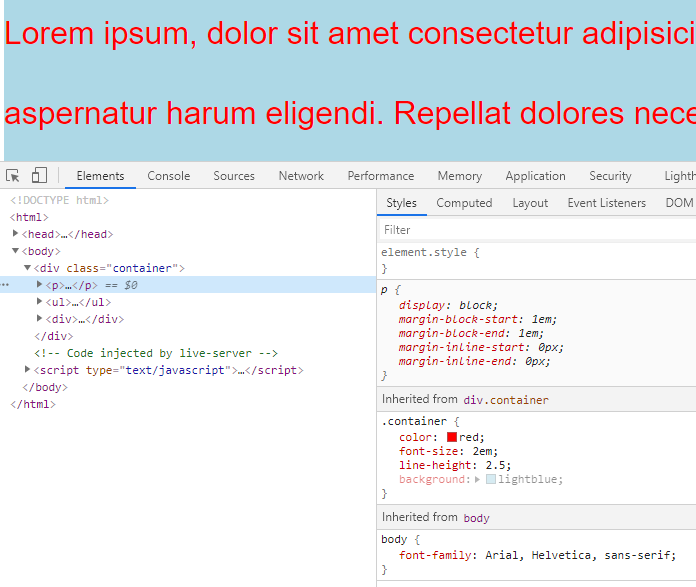The image size is (696, 587).
Task: Open the Event Listeners tab
Action: (606, 203)
